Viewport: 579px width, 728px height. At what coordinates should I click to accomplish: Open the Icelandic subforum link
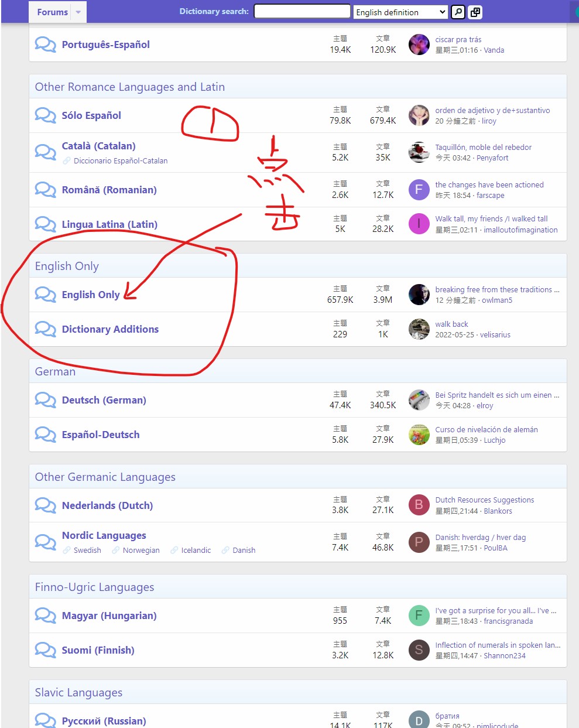pyautogui.click(x=196, y=550)
